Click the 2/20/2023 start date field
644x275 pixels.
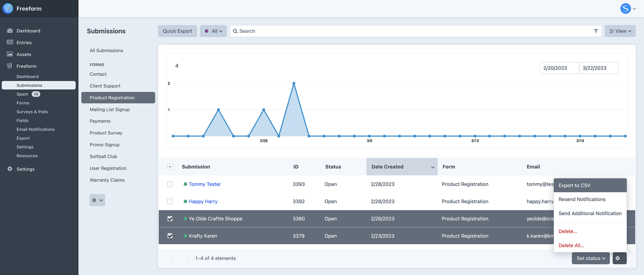pos(559,68)
